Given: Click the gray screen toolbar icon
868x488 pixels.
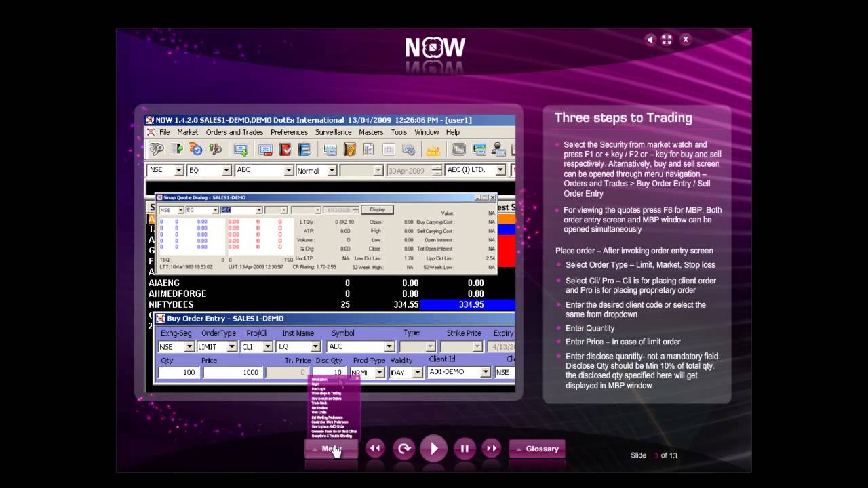Looking at the screenshot, I should tap(458, 150).
